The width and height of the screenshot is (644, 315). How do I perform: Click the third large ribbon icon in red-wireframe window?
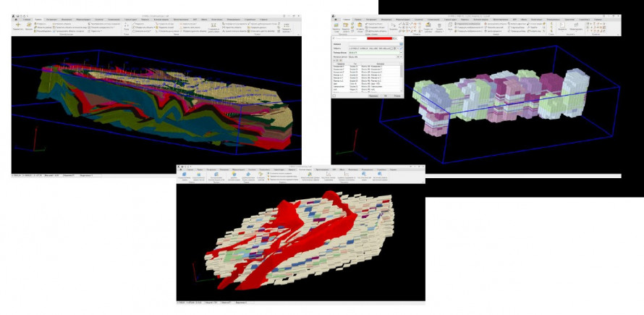pyautogui.click(x=216, y=175)
